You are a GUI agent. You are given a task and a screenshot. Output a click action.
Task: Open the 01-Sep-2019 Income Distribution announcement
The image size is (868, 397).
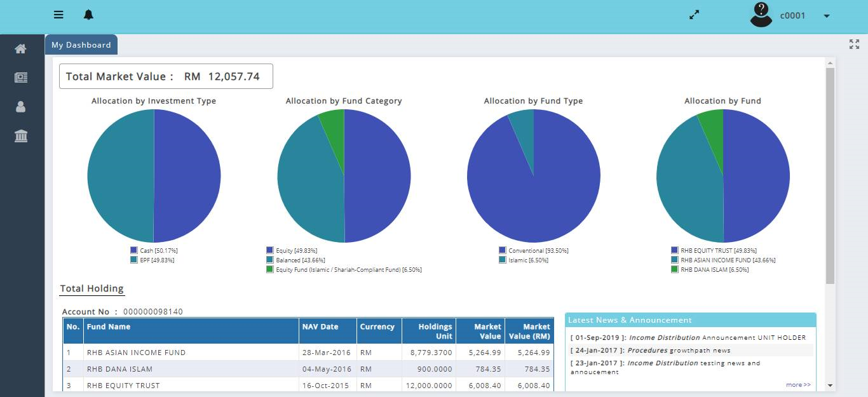(688, 338)
